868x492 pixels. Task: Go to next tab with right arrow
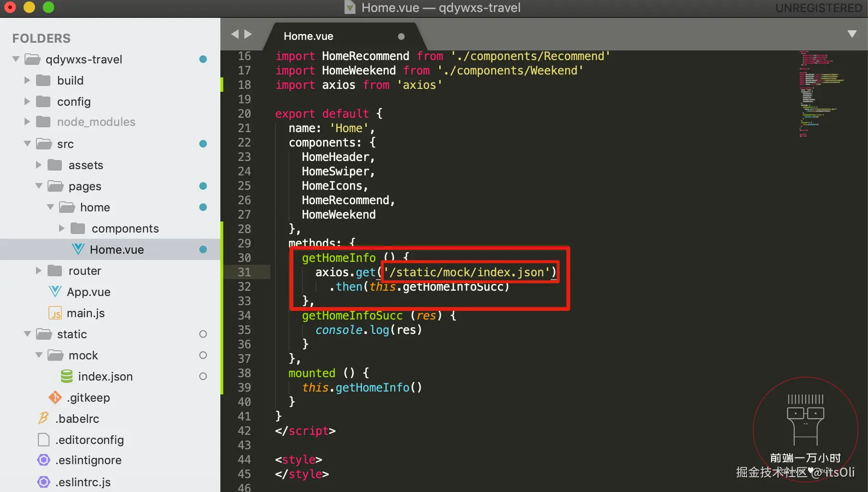(x=248, y=34)
